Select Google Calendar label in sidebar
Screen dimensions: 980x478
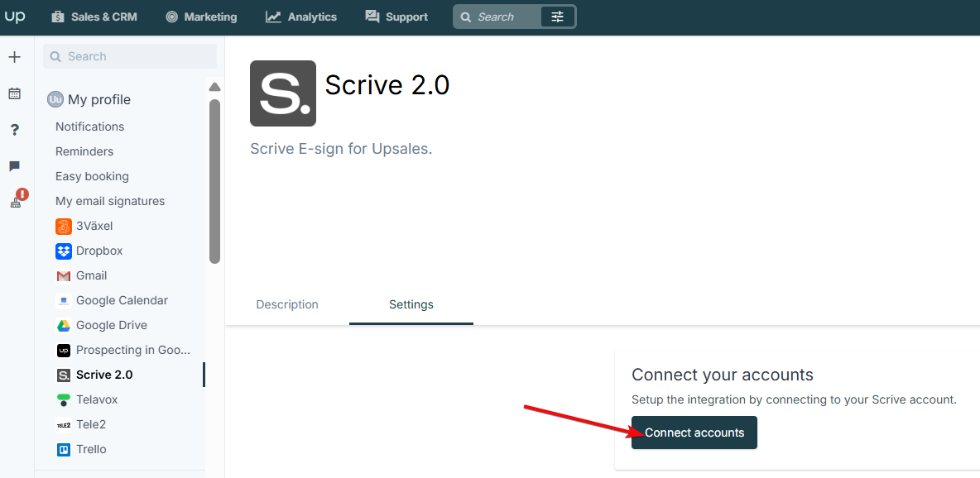(122, 300)
